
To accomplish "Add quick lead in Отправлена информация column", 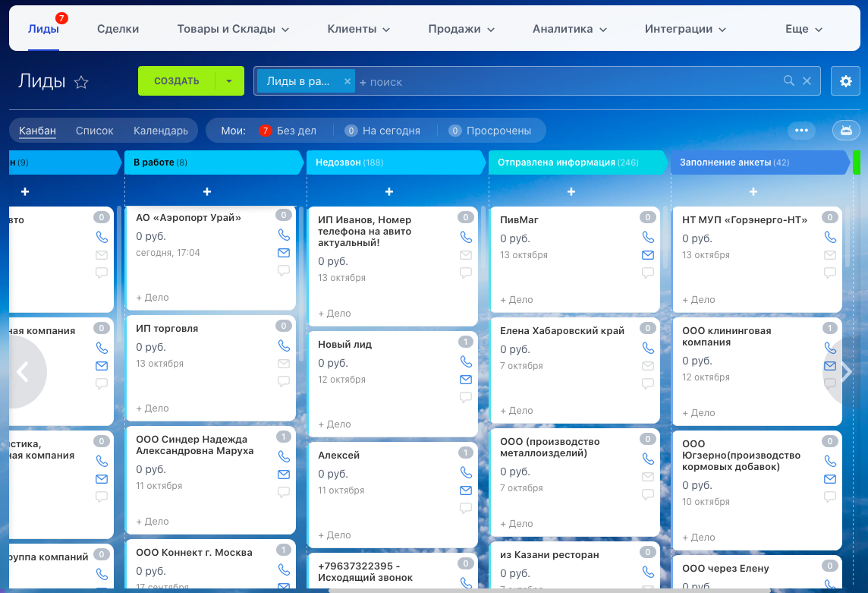I will tap(571, 192).
